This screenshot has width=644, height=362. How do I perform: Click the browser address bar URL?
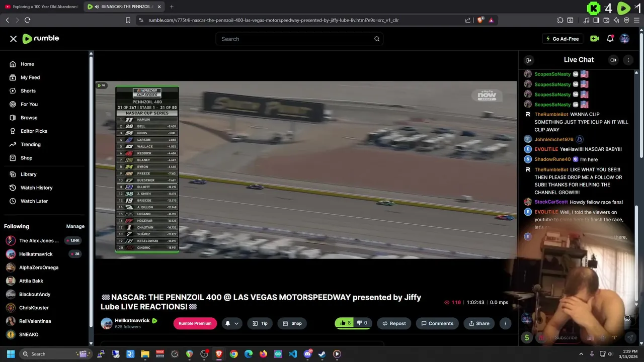(273, 20)
